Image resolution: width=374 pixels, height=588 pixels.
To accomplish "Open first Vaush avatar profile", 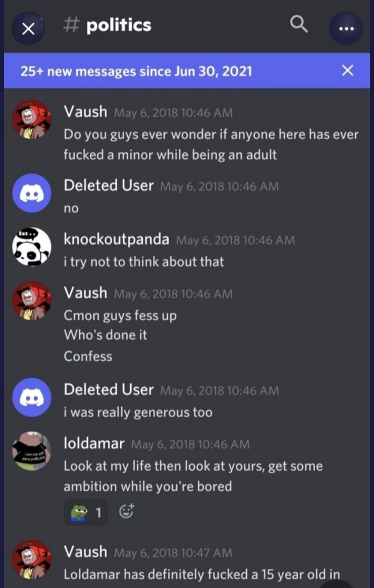I will click(x=32, y=119).
